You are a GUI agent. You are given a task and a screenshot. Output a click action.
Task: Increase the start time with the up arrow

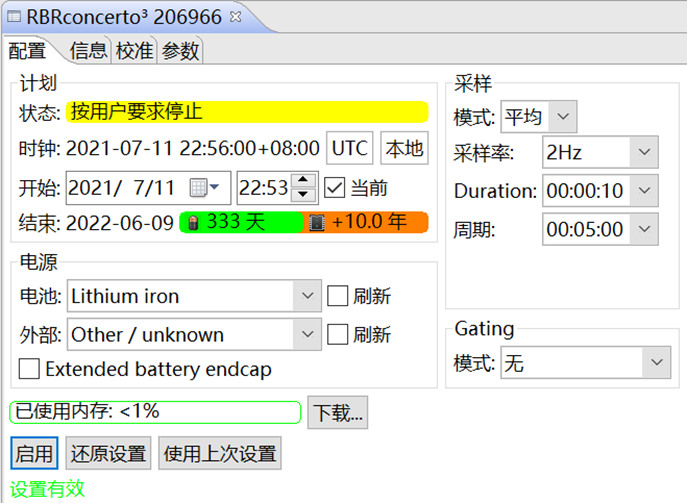(x=303, y=180)
